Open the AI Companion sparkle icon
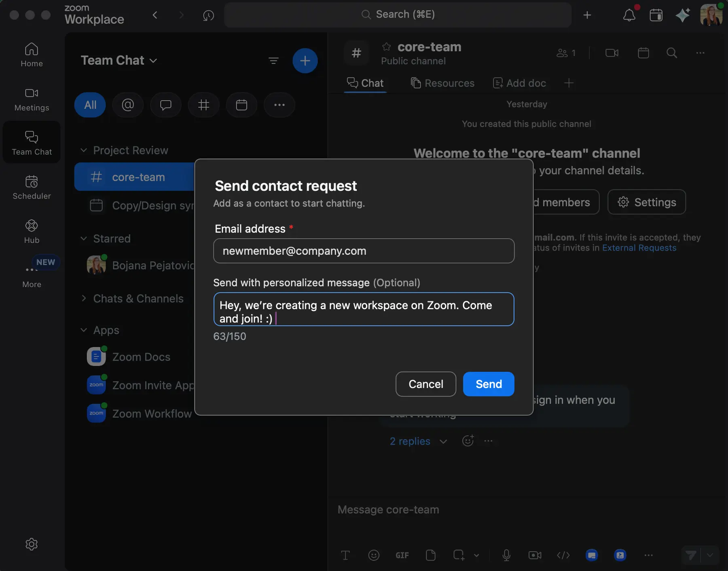 tap(682, 15)
